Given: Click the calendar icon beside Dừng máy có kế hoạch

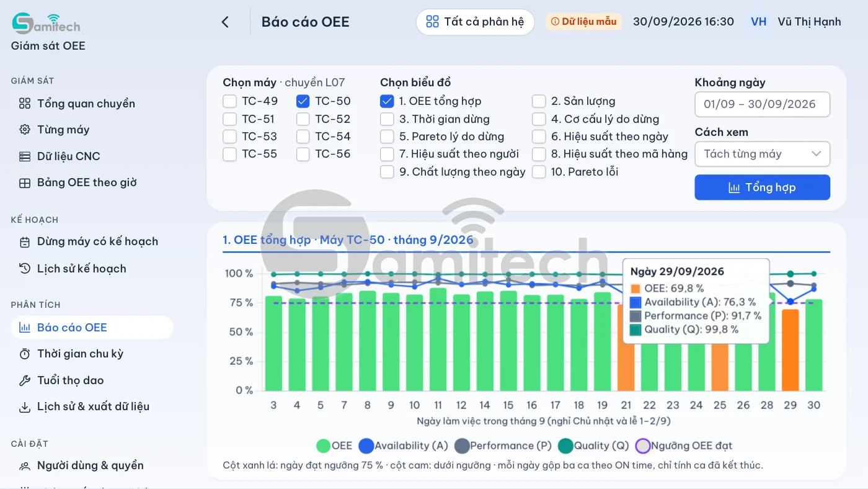Looking at the screenshot, I should pyautogui.click(x=25, y=242).
